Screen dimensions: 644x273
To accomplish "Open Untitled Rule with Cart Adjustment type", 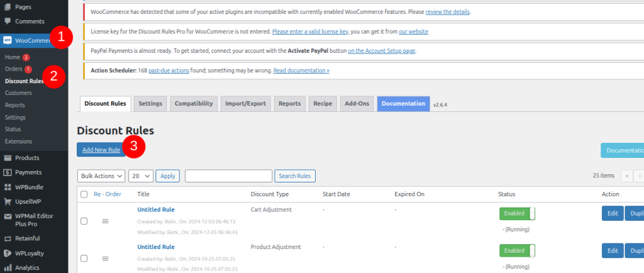I will coord(156,209).
